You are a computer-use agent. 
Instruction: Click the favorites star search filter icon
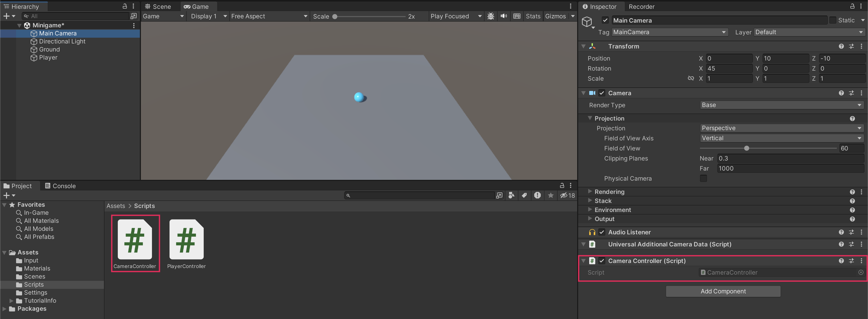pyautogui.click(x=551, y=195)
